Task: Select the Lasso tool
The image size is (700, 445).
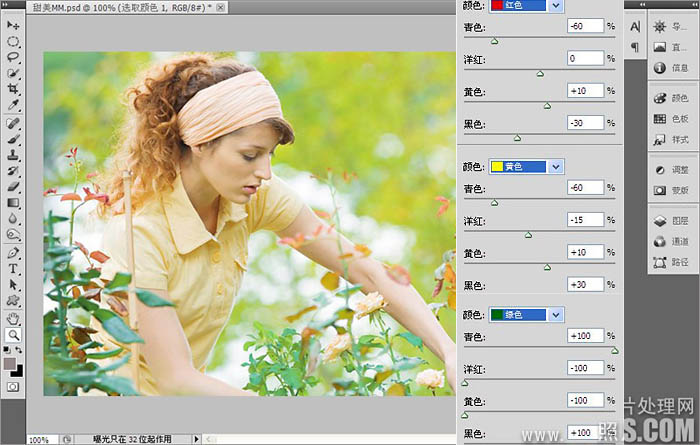Action: (x=13, y=57)
